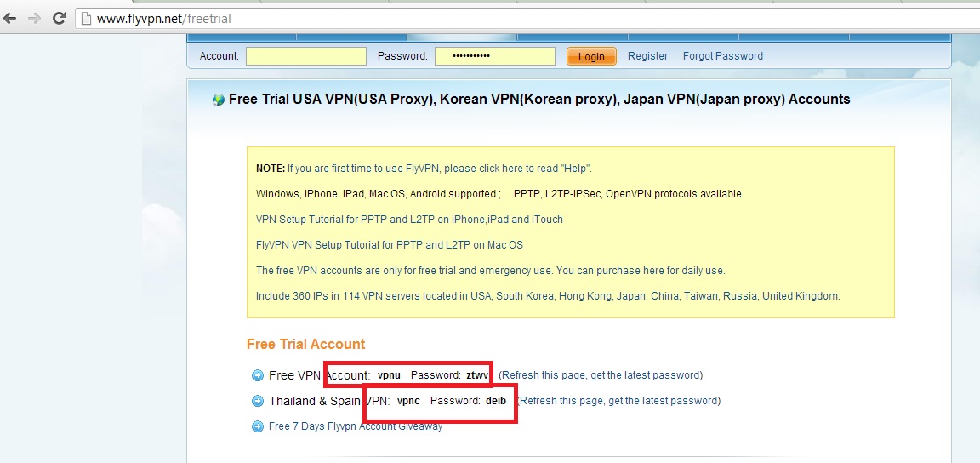Click the page icon in address bar

point(86,19)
